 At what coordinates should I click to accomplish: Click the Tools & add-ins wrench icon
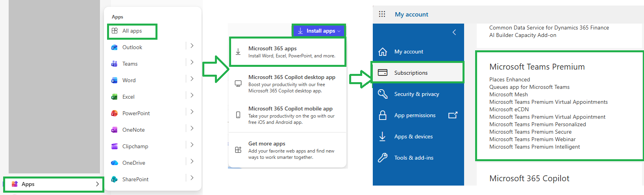(x=383, y=158)
